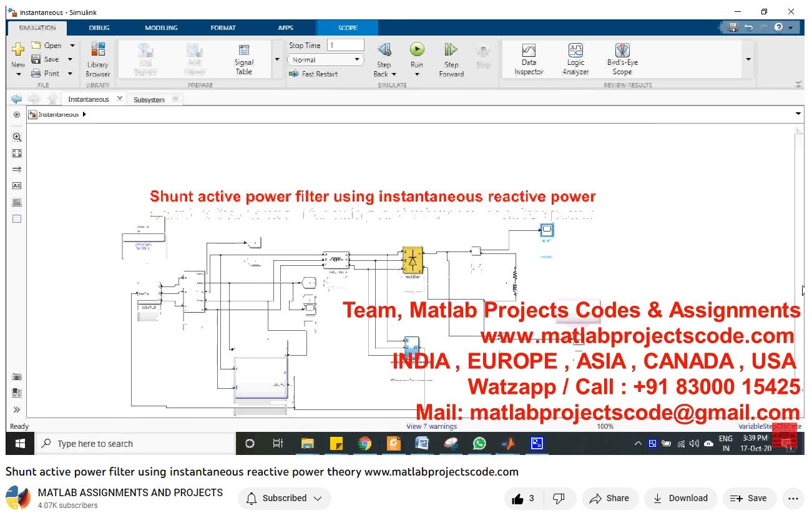Switch to the Modeling ribbon tab
This screenshot has width=812, height=518.
[161, 28]
